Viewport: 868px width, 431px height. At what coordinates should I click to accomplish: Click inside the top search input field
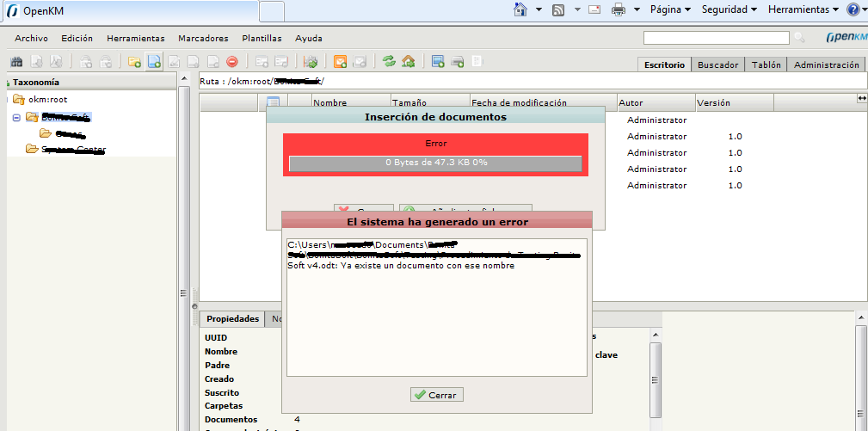click(x=717, y=38)
